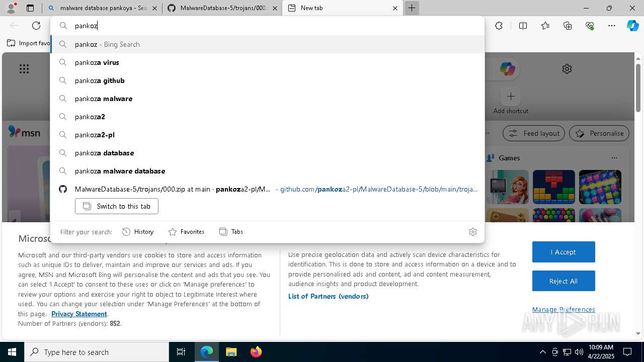
Task: Open the List of Partners (vendors) link
Action: point(329,296)
